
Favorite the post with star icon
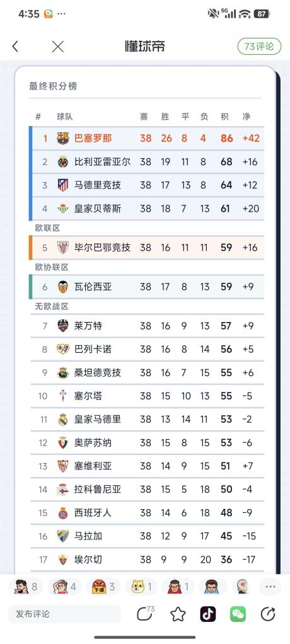click(178, 614)
